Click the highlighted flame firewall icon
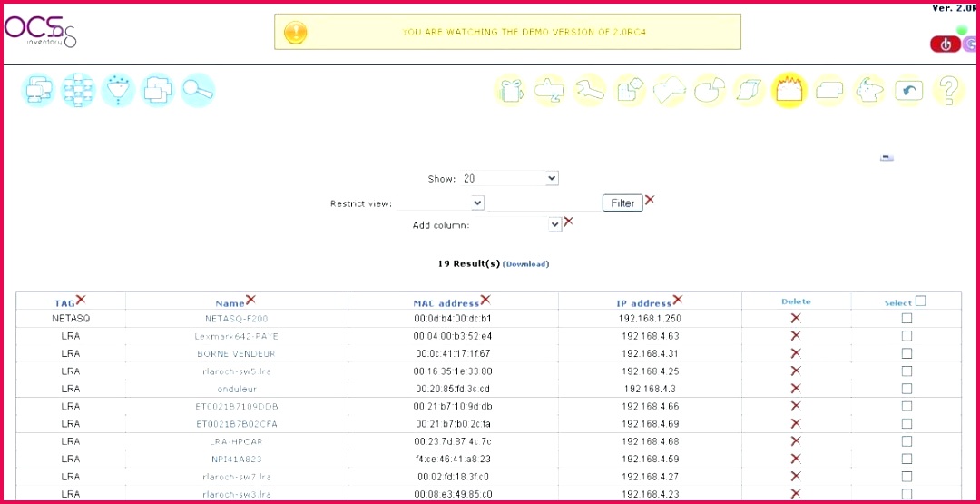The width and height of the screenshot is (980, 504). 789,91
